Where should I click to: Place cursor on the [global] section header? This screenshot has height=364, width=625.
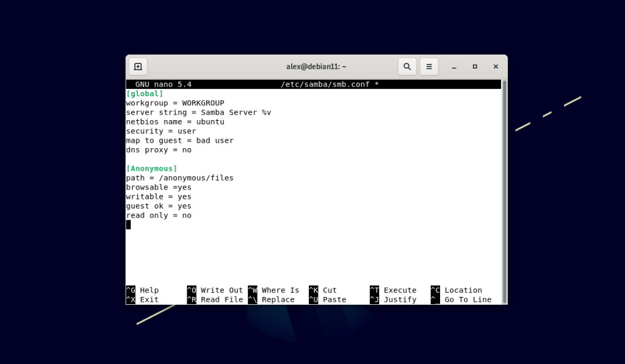click(144, 93)
